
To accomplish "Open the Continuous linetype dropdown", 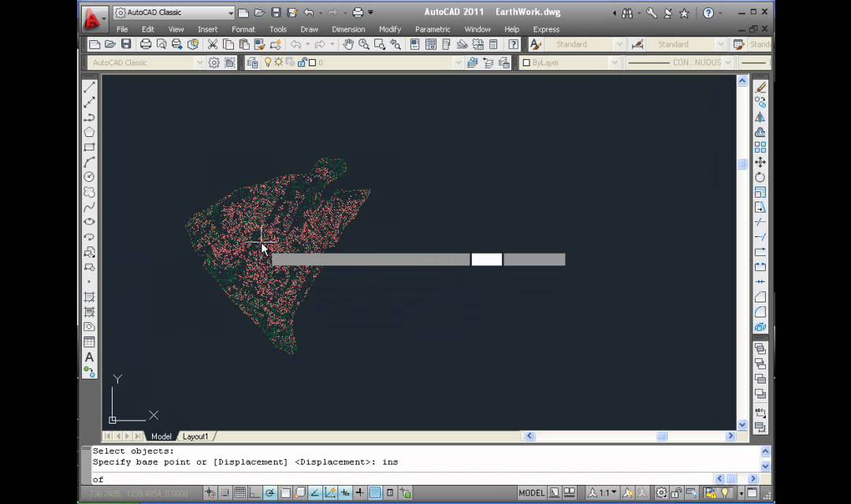I will pos(728,63).
